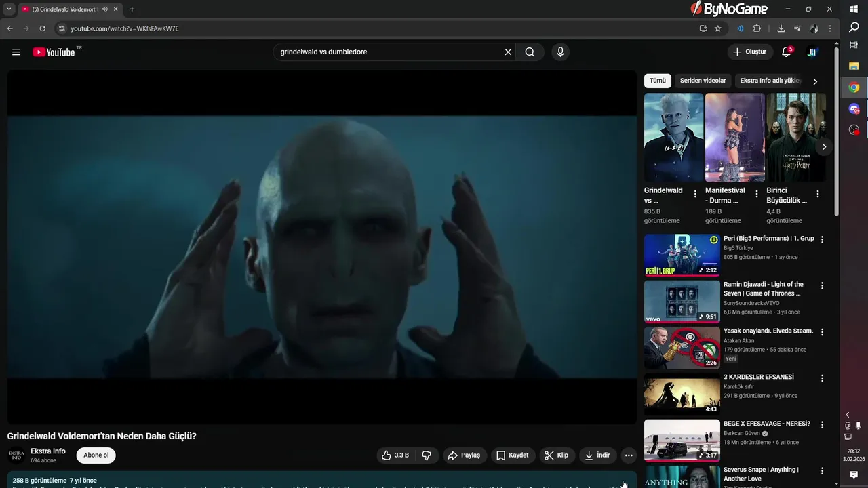Mute tab via speaker icon on tab
Screen dimensions: 868x488
click(104, 9)
